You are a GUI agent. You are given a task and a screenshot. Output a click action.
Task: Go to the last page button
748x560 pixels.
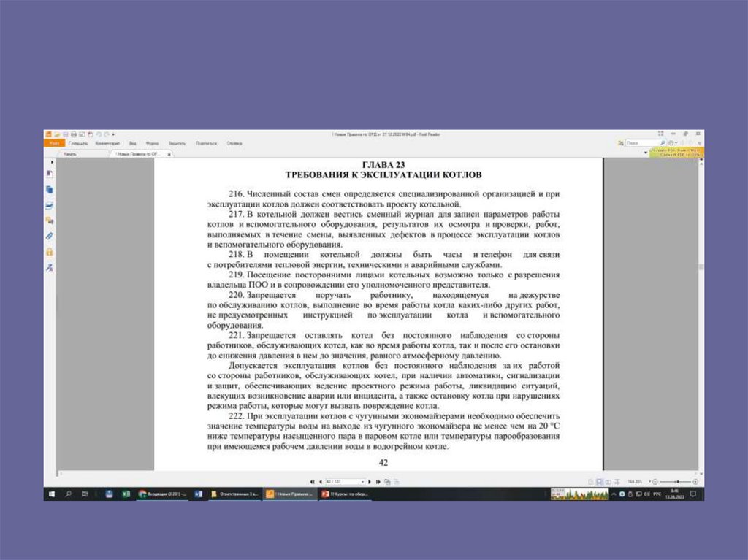tap(378, 482)
